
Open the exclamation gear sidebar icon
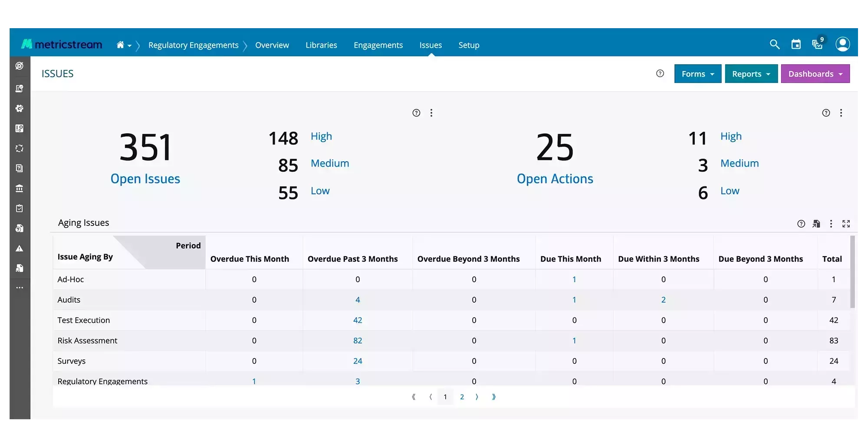pyautogui.click(x=20, y=128)
